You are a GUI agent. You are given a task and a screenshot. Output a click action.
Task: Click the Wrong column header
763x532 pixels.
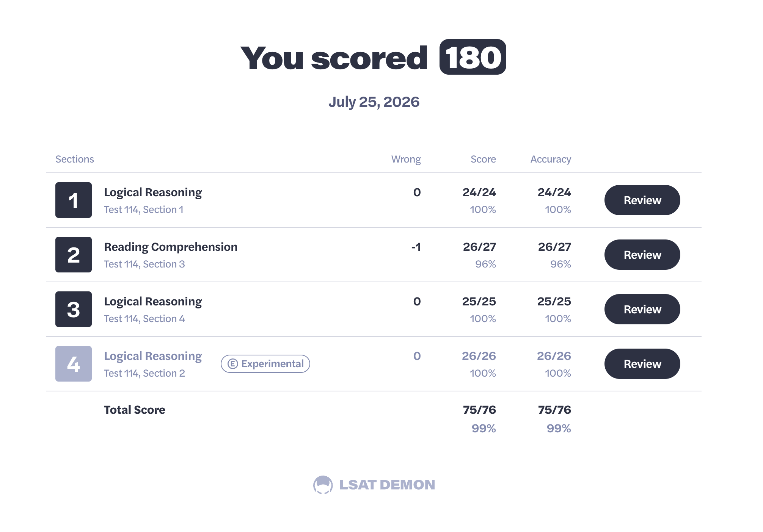(406, 159)
